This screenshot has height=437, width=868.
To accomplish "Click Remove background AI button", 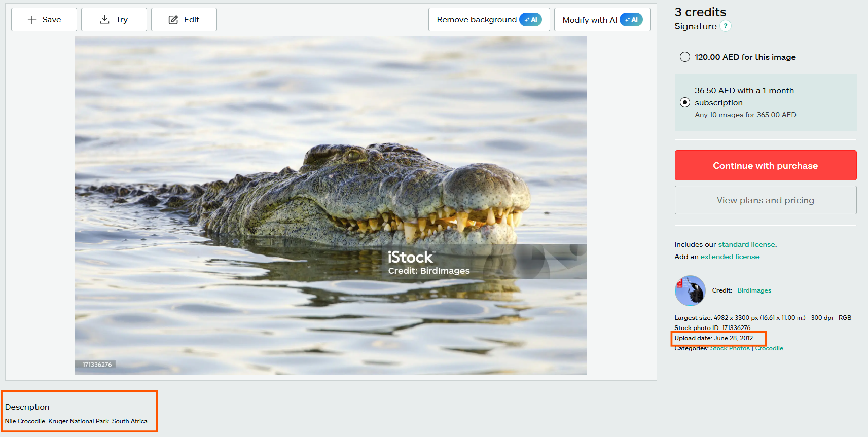I will (489, 20).
